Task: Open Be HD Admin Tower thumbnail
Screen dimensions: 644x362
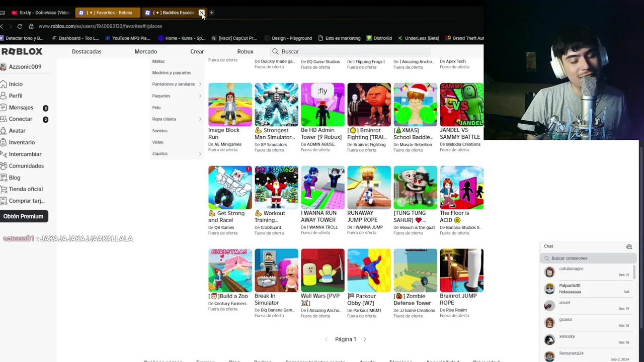Action: 323,105
